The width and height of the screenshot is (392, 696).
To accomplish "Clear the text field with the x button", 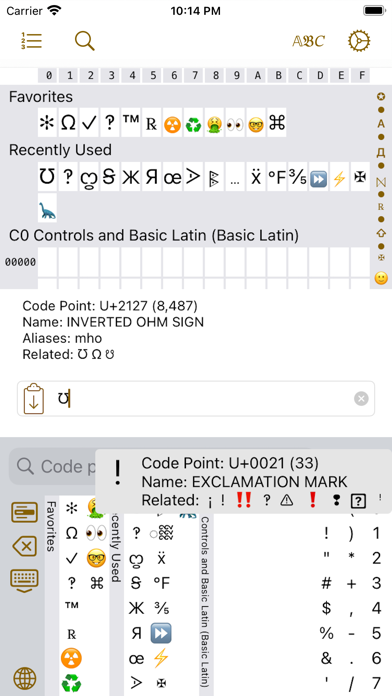I will 361,399.
